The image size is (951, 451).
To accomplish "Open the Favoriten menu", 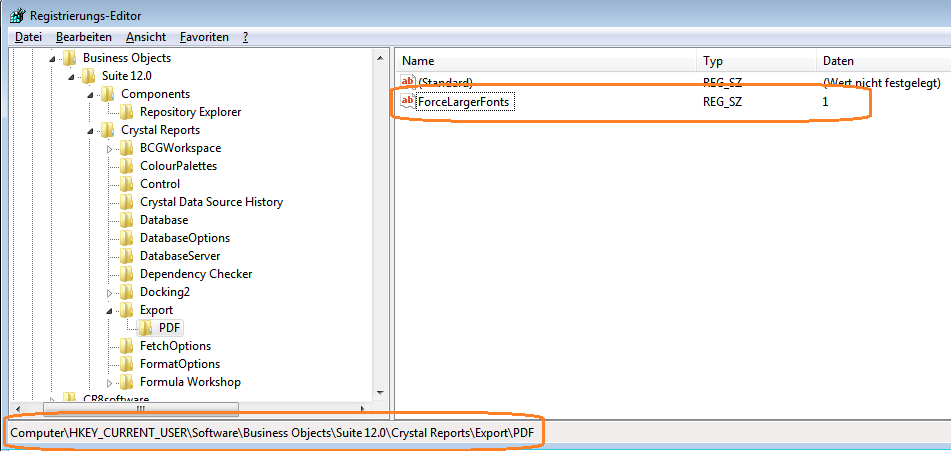I will (204, 37).
